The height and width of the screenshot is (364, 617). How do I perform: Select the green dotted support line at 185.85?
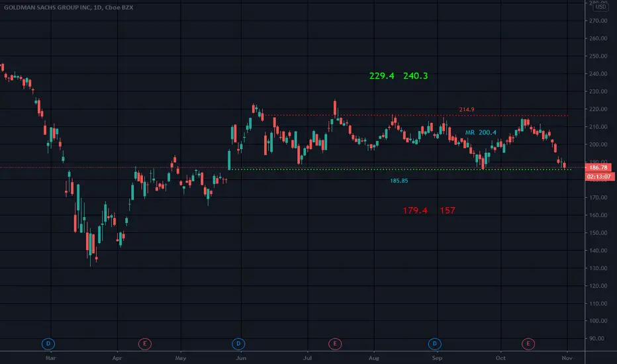tap(401, 169)
